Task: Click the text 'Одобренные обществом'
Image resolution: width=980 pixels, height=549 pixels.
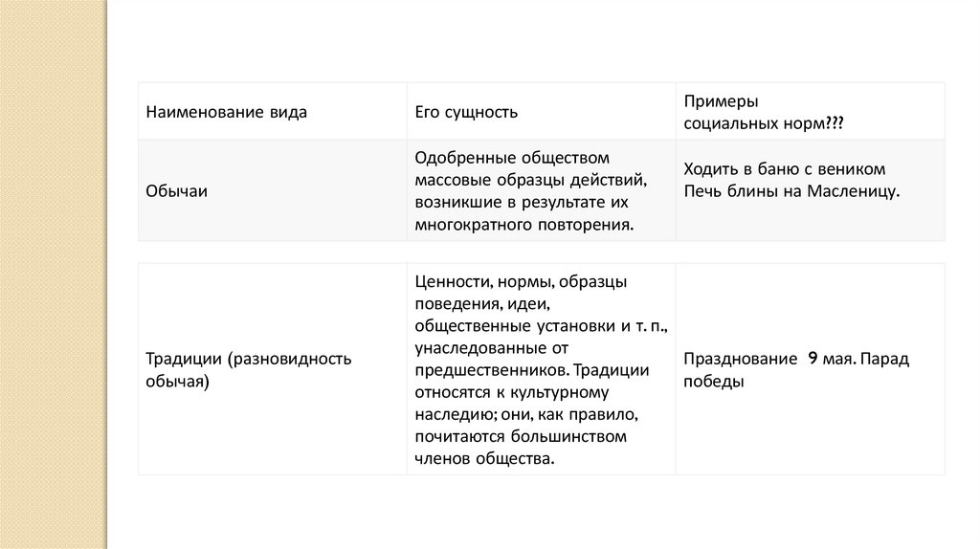Action: 512,156
